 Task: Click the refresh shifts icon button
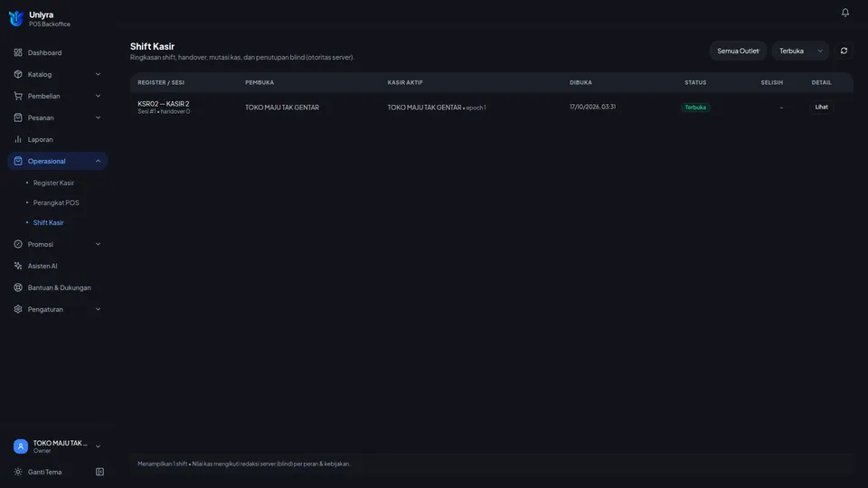tap(844, 51)
